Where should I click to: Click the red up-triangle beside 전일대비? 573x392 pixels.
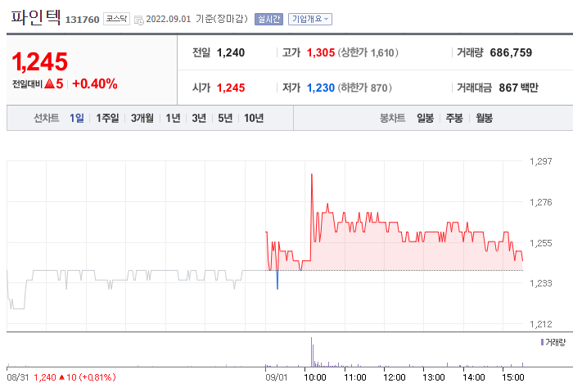(x=49, y=84)
